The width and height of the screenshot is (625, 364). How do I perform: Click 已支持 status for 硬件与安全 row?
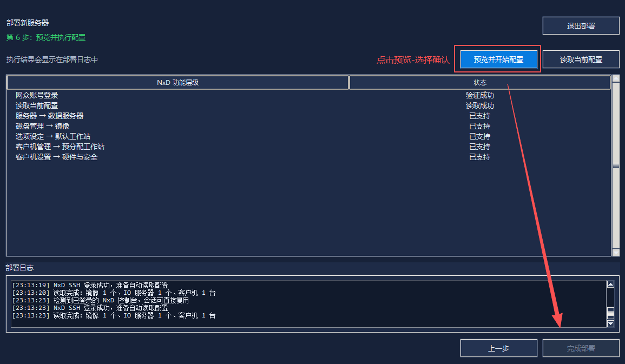(480, 157)
